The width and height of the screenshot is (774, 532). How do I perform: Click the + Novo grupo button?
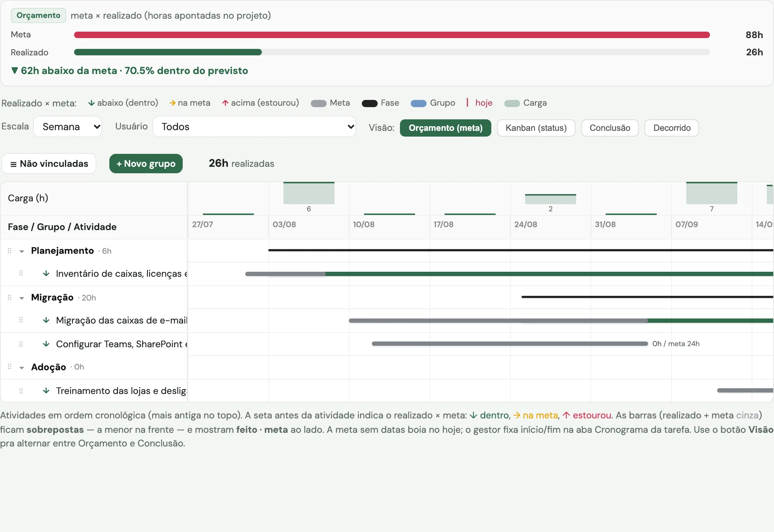[x=146, y=164]
